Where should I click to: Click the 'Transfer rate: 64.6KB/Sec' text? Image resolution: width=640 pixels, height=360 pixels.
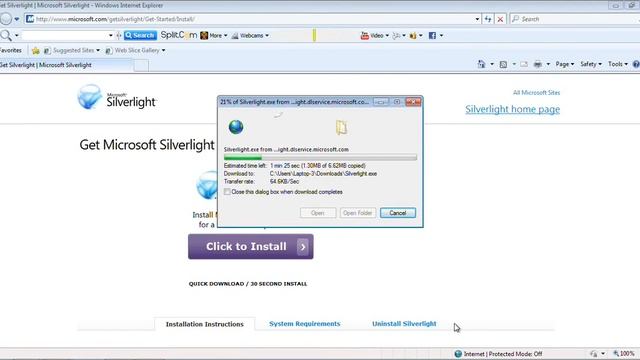pyautogui.click(x=261, y=182)
